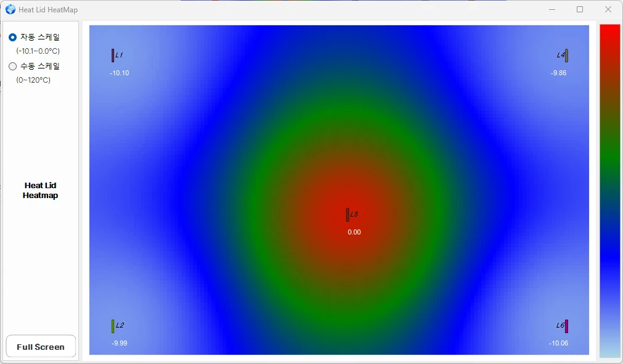Maximize the Heat Lid HeatMap window
The height and width of the screenshot is (364, 623).
coord(580,9)
